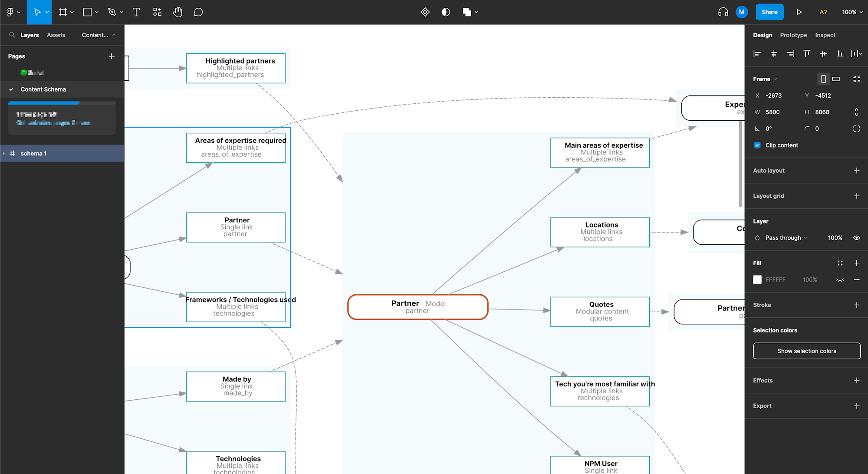Open the Inspect tab
Viewport: 868px width, 474px height.
pyautogui.click(x=825, y=35)
